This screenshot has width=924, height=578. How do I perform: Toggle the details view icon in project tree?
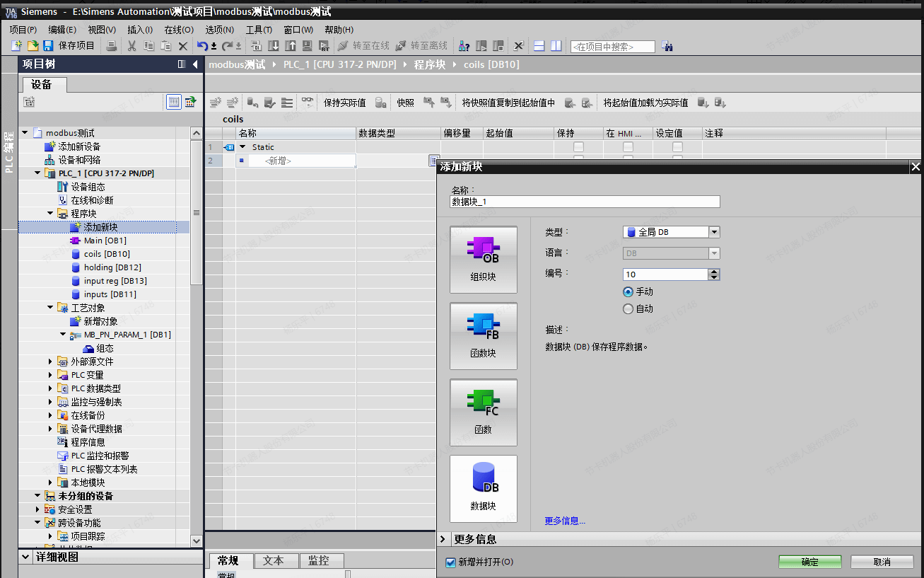pyautogui.click(x=174, y=102)
